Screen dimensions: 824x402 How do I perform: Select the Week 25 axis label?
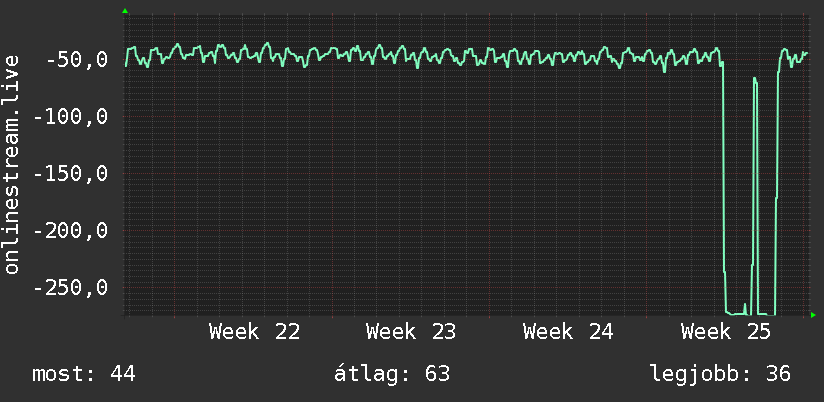[726, 332]
